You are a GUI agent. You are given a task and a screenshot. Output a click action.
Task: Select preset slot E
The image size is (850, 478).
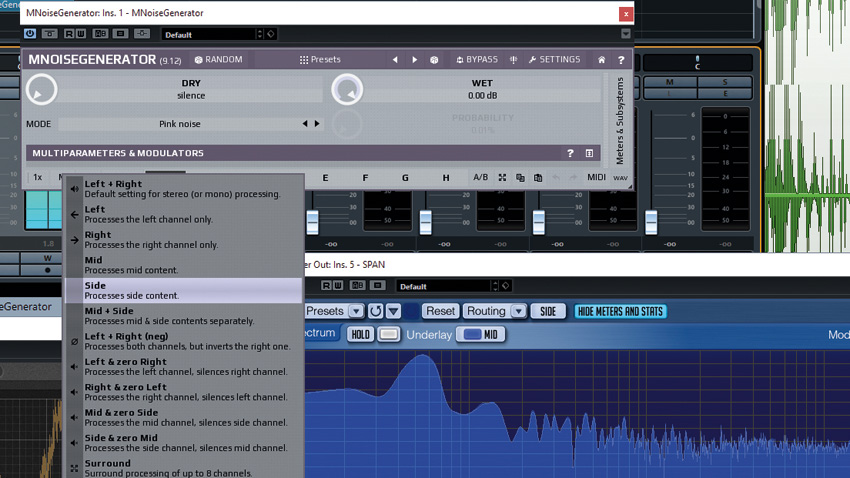pos(325,178)
